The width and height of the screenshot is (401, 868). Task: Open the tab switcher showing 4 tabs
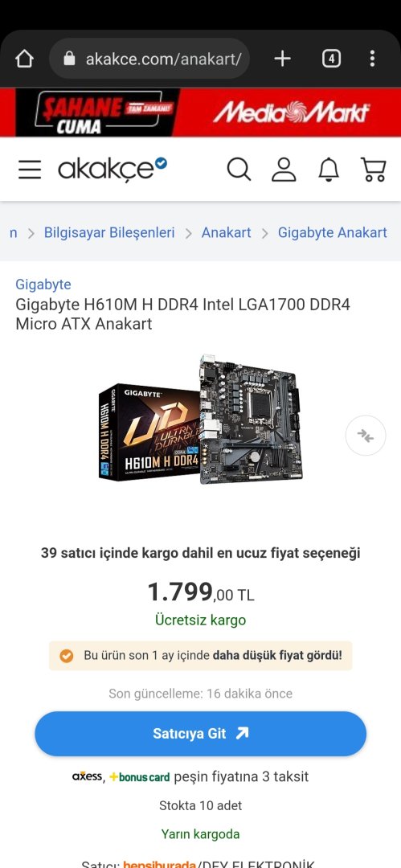point(331,59)
